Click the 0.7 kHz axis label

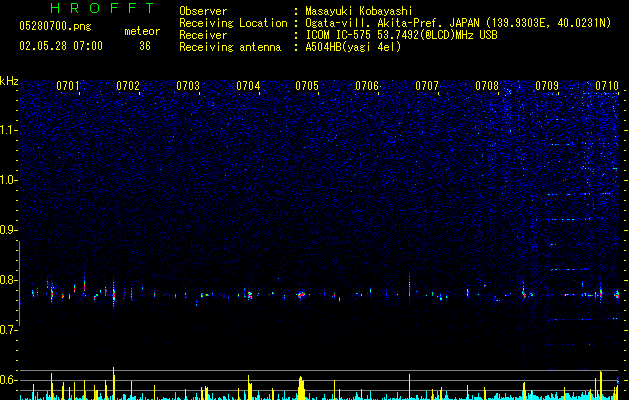[x=9, y=330]
